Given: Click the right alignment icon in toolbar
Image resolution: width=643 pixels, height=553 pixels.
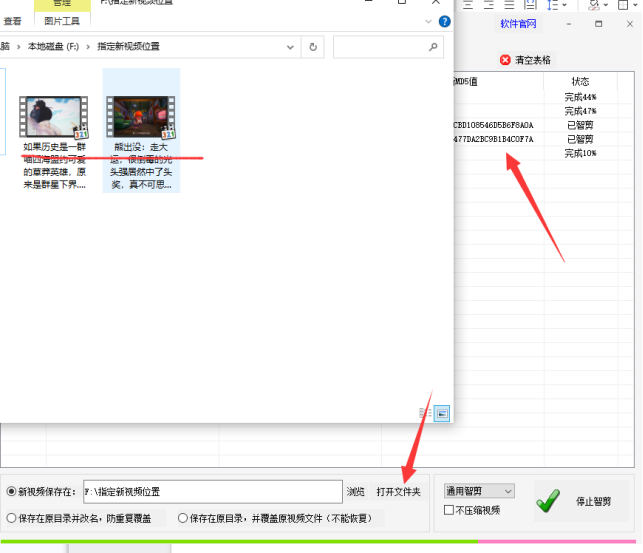Looking at the screenshot, I should 488,5.
